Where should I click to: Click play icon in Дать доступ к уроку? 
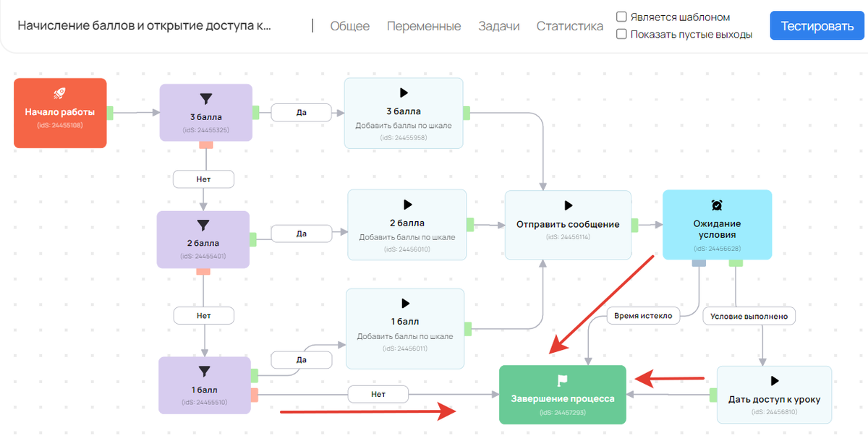coord(774,380)
